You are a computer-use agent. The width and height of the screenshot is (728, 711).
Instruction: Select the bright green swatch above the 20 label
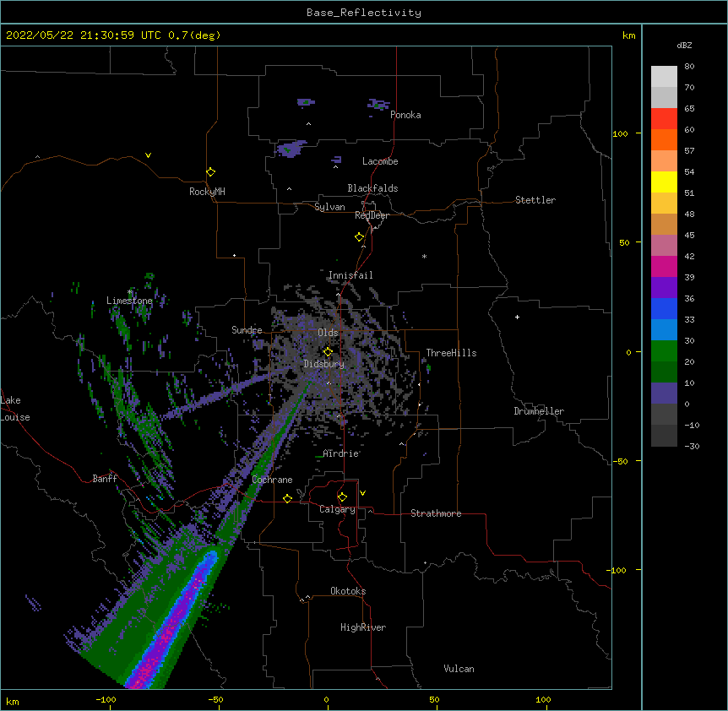coord(664,351)
